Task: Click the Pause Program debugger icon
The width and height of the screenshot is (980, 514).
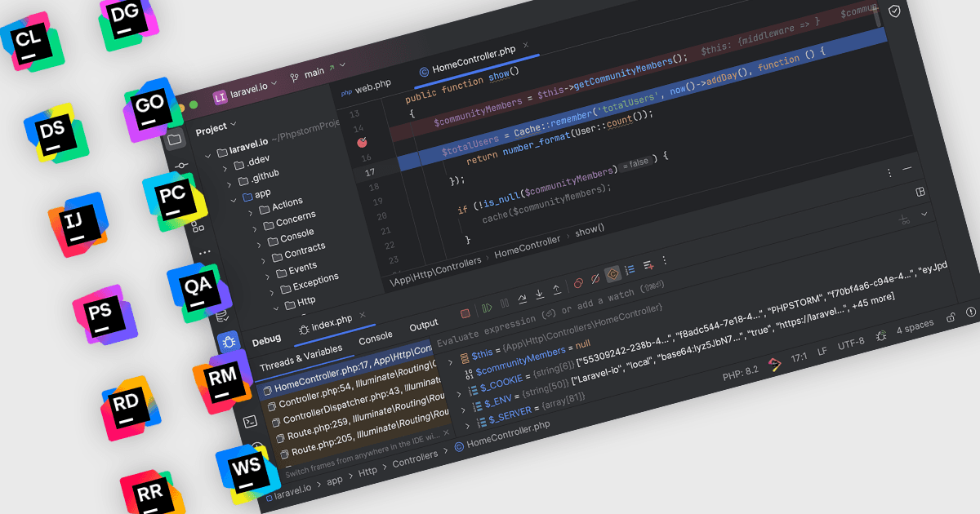Action: [x=504, y=304]
